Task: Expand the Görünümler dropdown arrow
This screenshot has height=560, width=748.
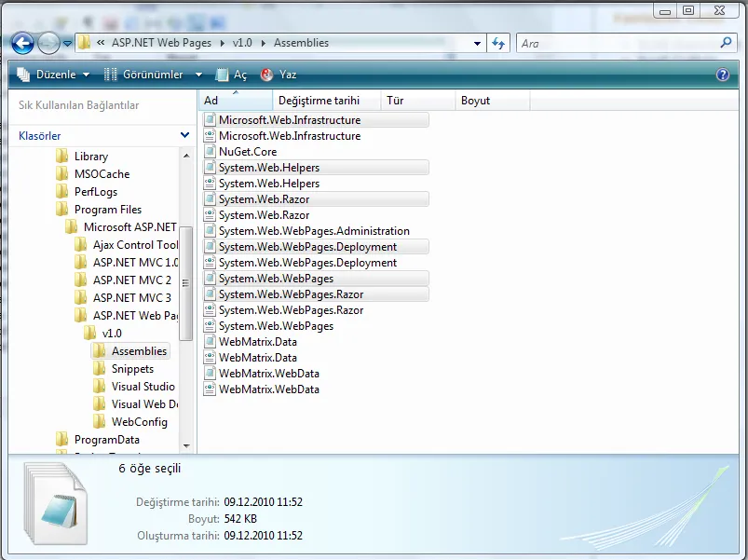Action: [x=198, y=75]
